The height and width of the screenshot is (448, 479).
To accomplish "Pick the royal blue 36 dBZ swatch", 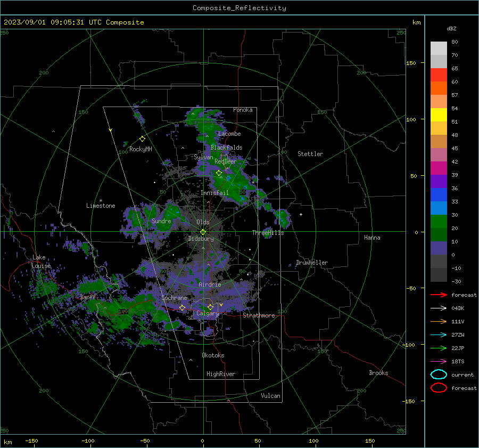I will coord(439,194).
